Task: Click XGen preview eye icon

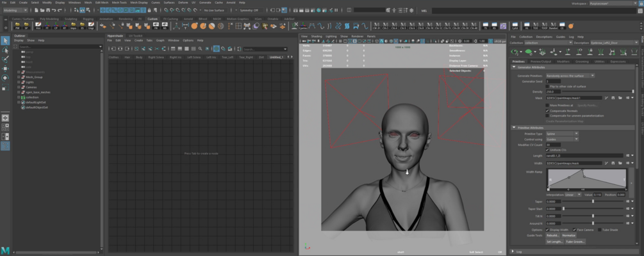Action: tap(515, 52)
